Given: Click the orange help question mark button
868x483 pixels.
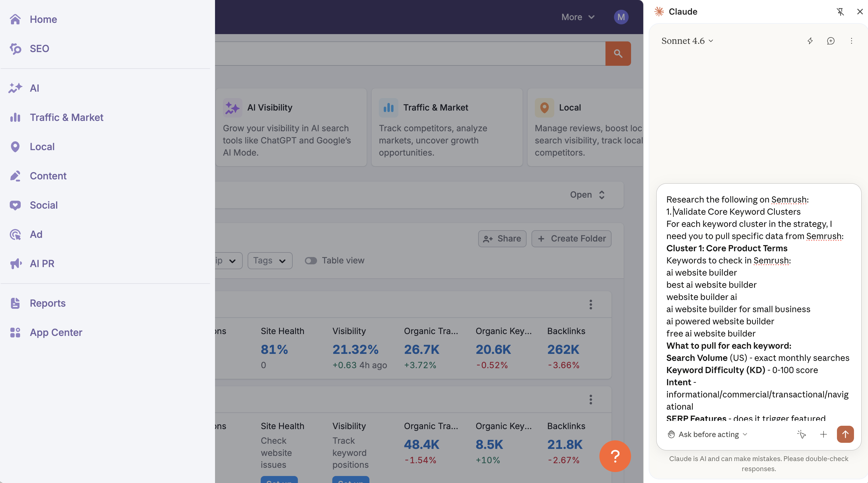Looking at the screenshot, I should 615,456.
